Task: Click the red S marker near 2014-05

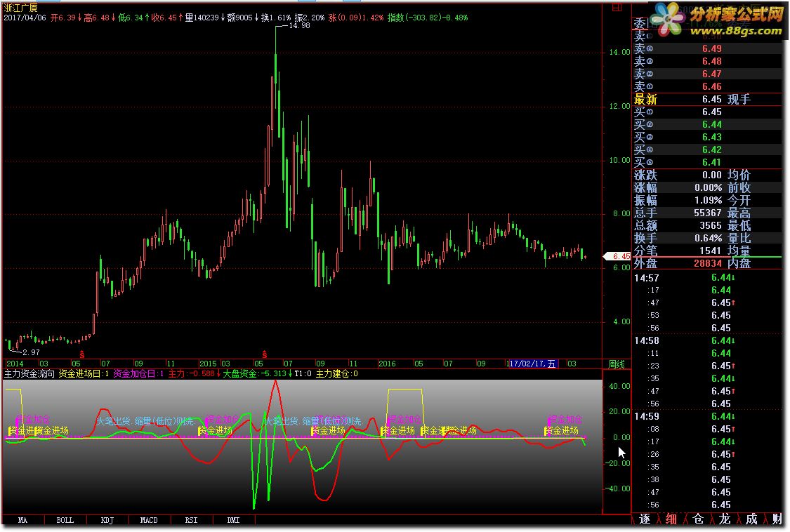Action: click(x=81, y=354)
